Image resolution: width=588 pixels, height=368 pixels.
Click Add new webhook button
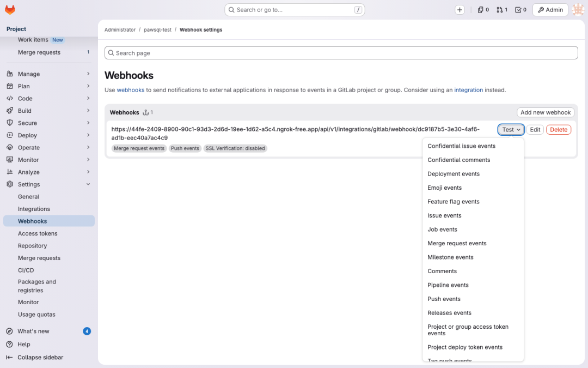545,112
